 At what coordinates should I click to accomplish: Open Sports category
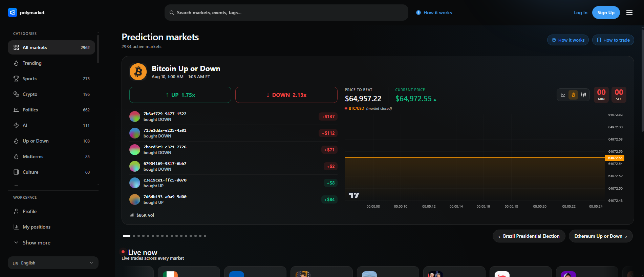[51, 79]
